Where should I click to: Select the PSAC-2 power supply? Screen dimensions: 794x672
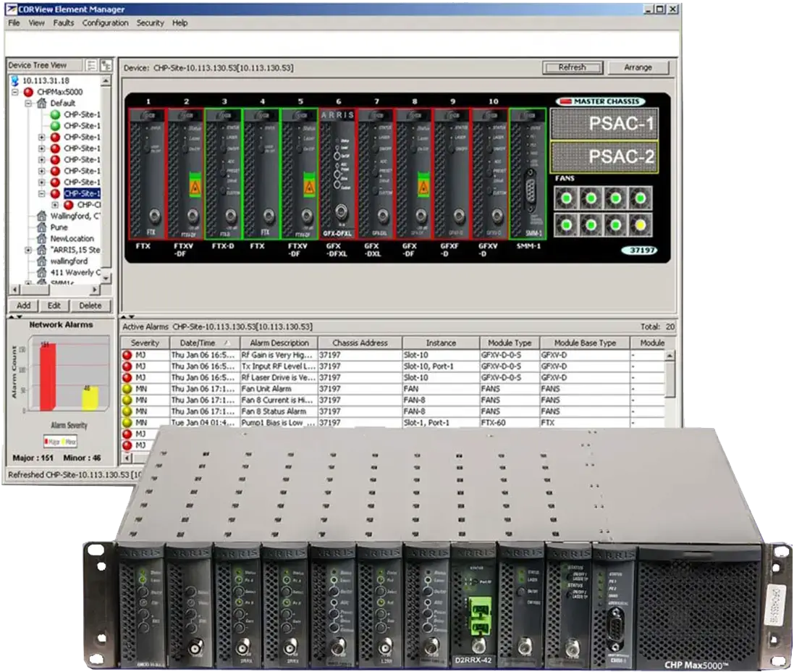click(x=604, y=157)
